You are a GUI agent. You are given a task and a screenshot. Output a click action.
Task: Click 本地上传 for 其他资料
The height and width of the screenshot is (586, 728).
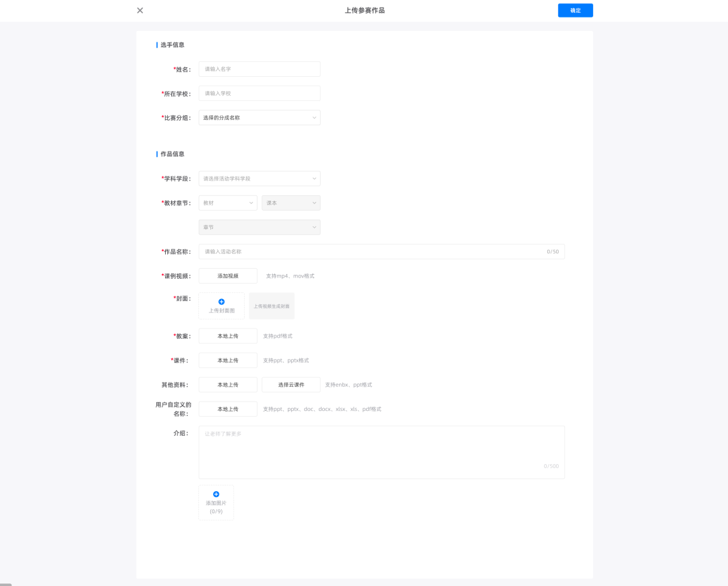point(228,385)
